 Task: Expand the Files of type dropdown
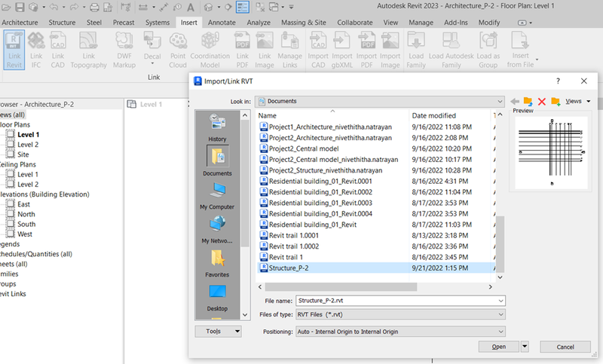tap(500, 314)
